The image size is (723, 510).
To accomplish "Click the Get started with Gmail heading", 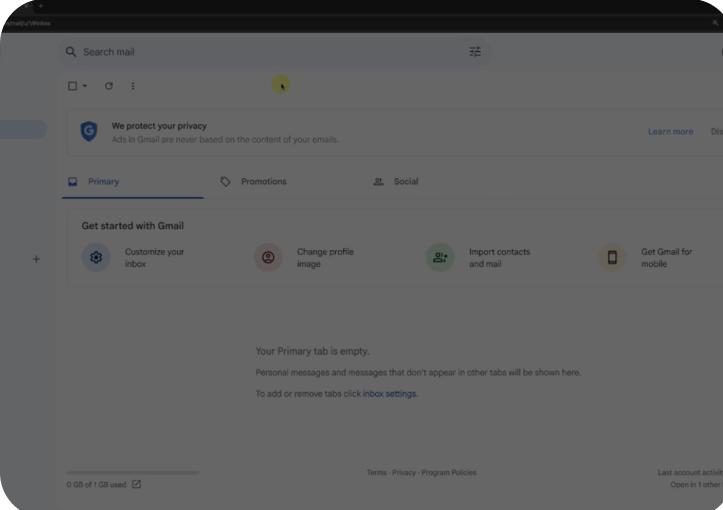I will click(133, 226).
